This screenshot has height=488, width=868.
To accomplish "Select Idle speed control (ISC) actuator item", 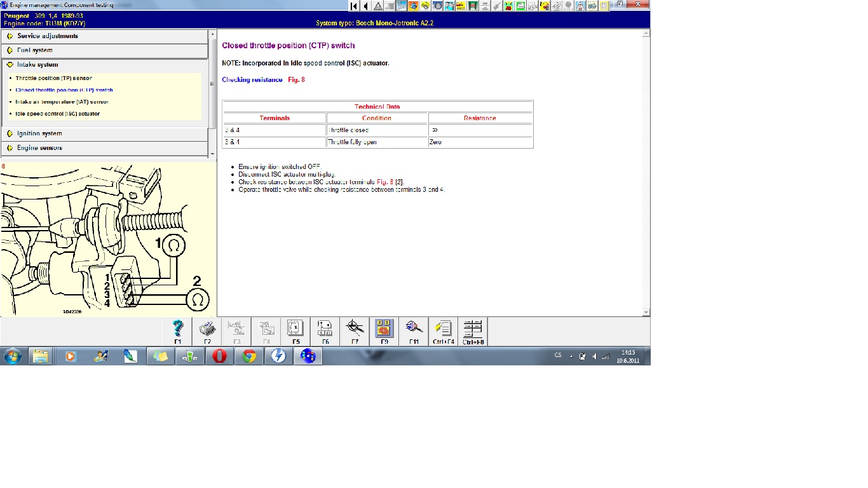I will 57,114.
